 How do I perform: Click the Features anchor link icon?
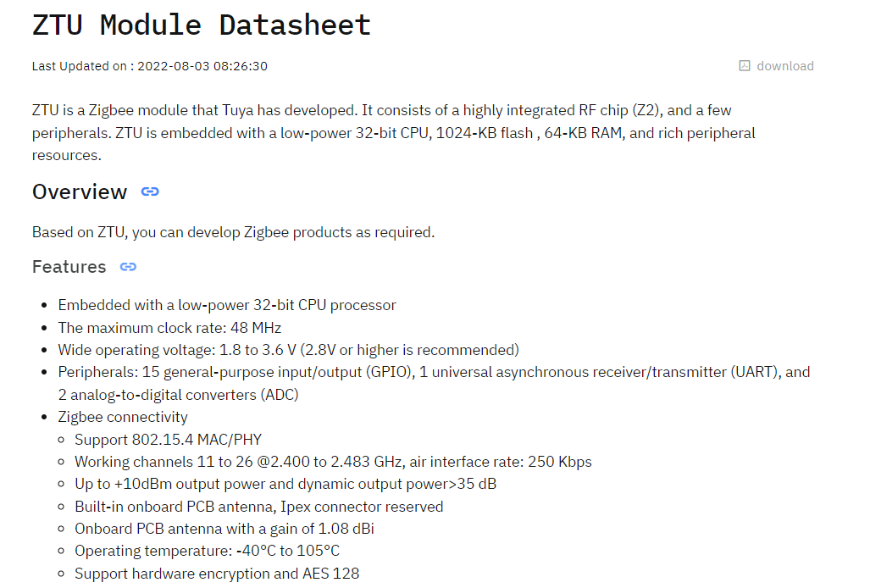(x=128, y=267)
